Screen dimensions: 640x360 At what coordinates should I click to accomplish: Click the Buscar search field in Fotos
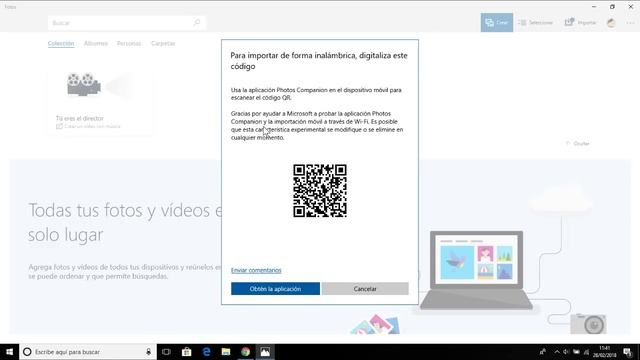coord(127,23)
